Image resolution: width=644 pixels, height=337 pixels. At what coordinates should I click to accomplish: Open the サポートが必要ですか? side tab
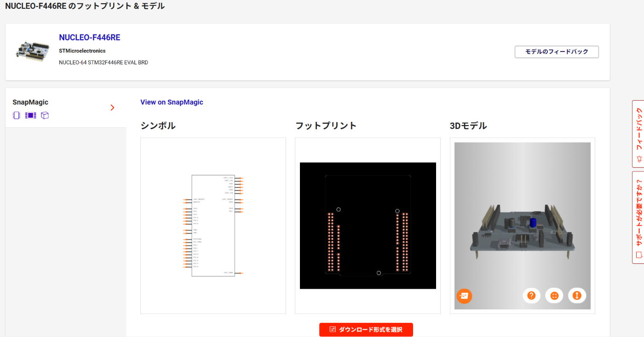pos(638,217)
